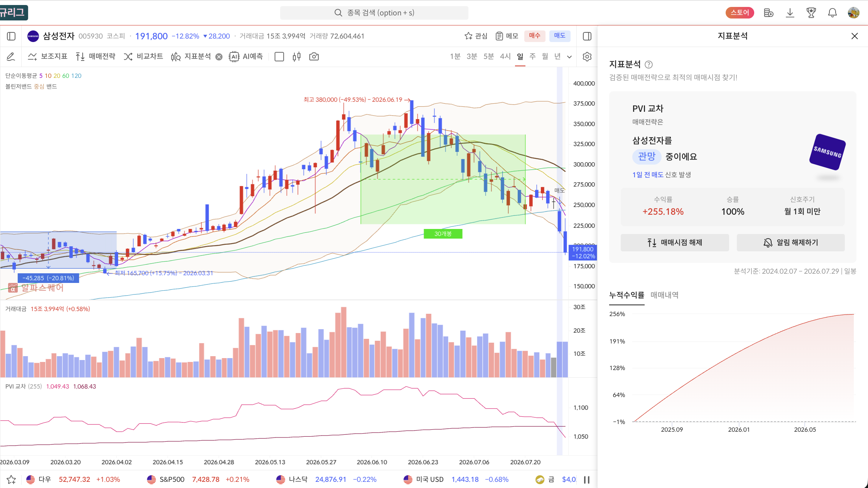
Task: Click the 알파스퀘어 watermark logo link
Action: click(x=36, y=288)
